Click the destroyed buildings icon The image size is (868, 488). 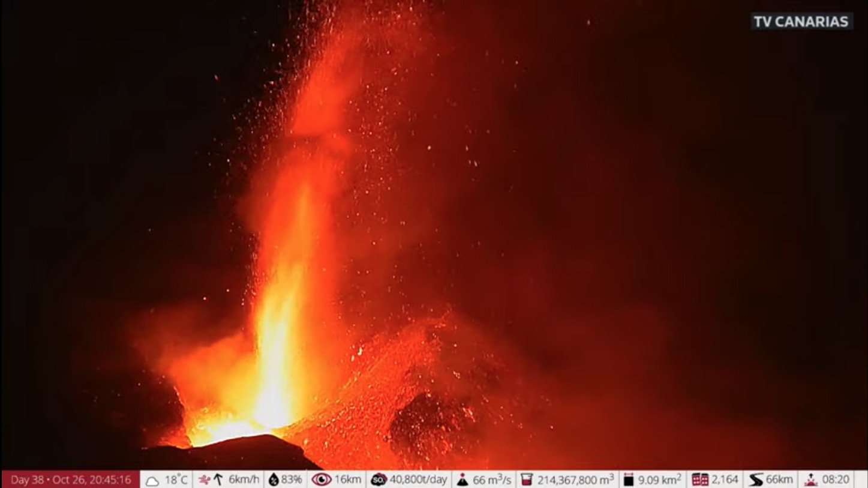(699, 480)
